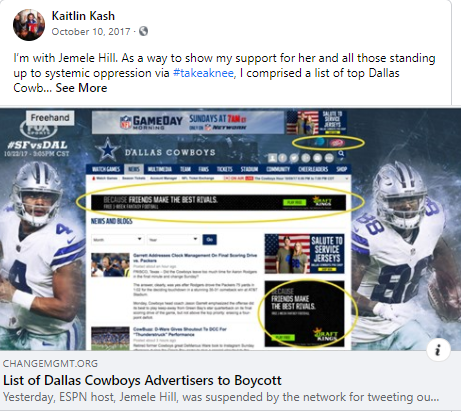This screenshot has height=412, width=461.
Task: Open the TICKETS menu item
Action: pyautogui.click(x=224, y=169)
